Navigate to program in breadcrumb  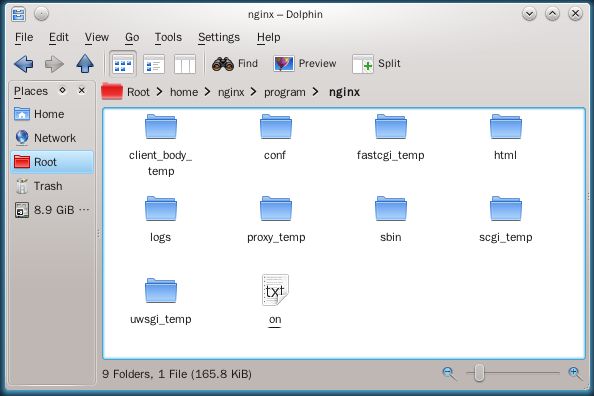tap(284, 92)
